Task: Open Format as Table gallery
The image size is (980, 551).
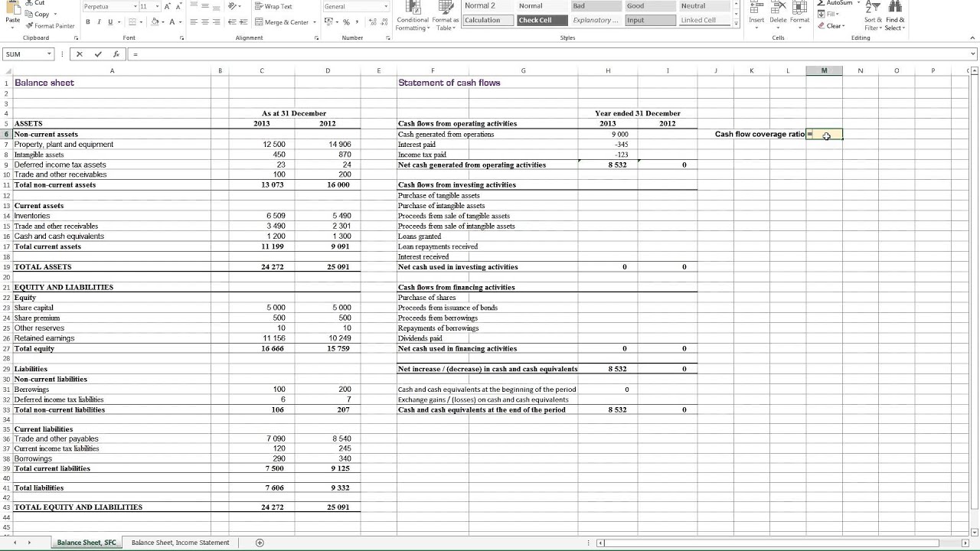Action: [446, 15]
